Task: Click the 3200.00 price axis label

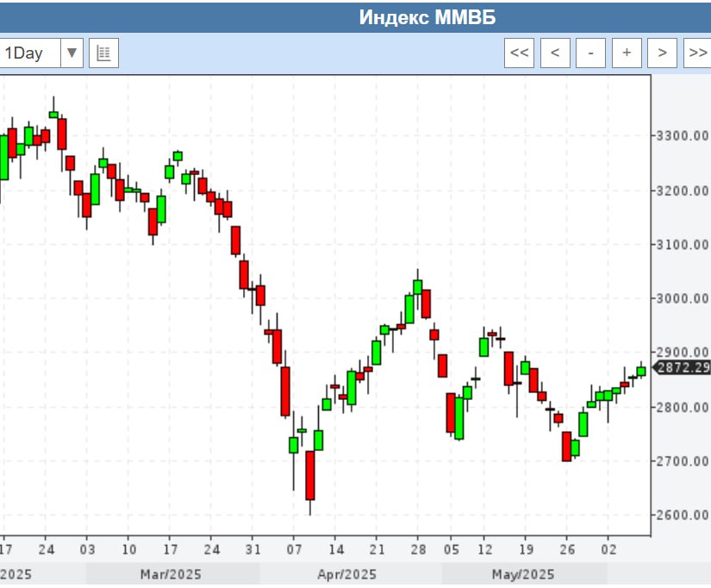Action: click(x=682, y=191)
